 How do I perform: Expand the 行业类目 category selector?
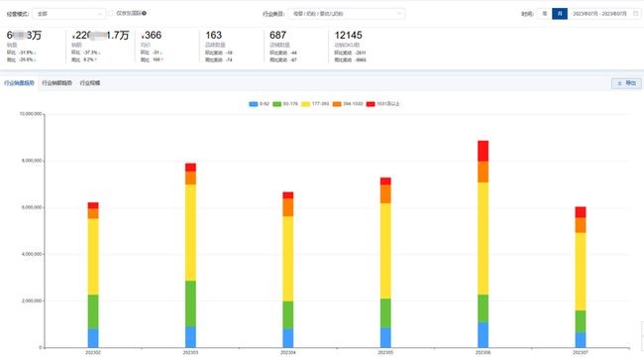pyautogui.click(x=346, y=14)
